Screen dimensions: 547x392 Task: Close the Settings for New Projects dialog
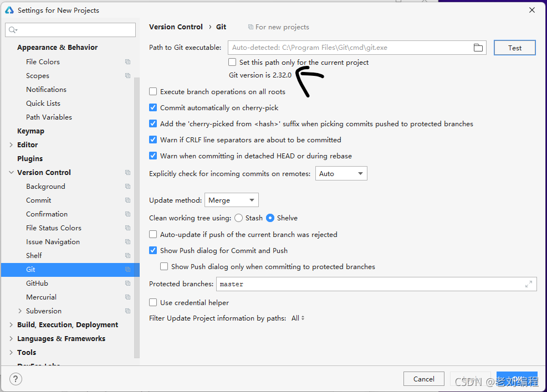pyautogui.click(x=532, y=10)
